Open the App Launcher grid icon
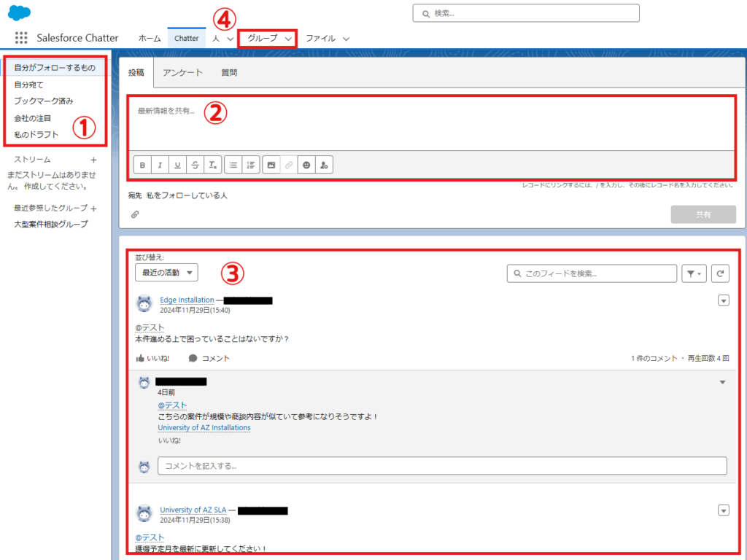The height and width of the screenshot is (560, 747). [21, 38]
